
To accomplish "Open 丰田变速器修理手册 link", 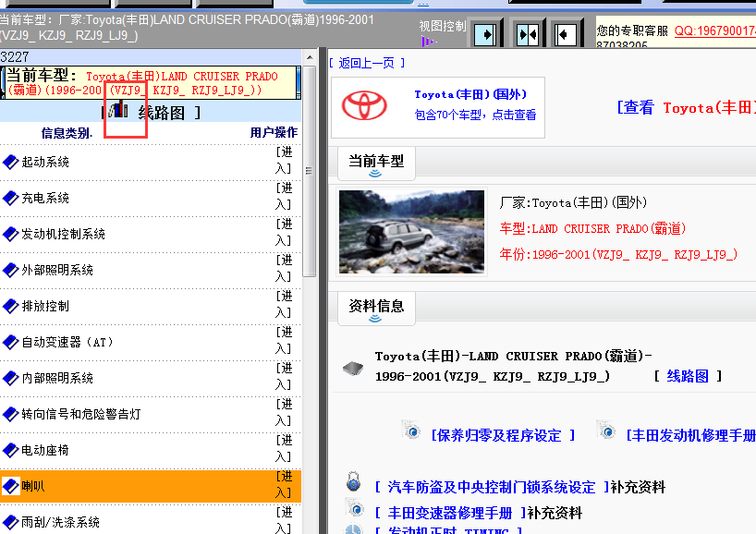I will coord(450,514).
